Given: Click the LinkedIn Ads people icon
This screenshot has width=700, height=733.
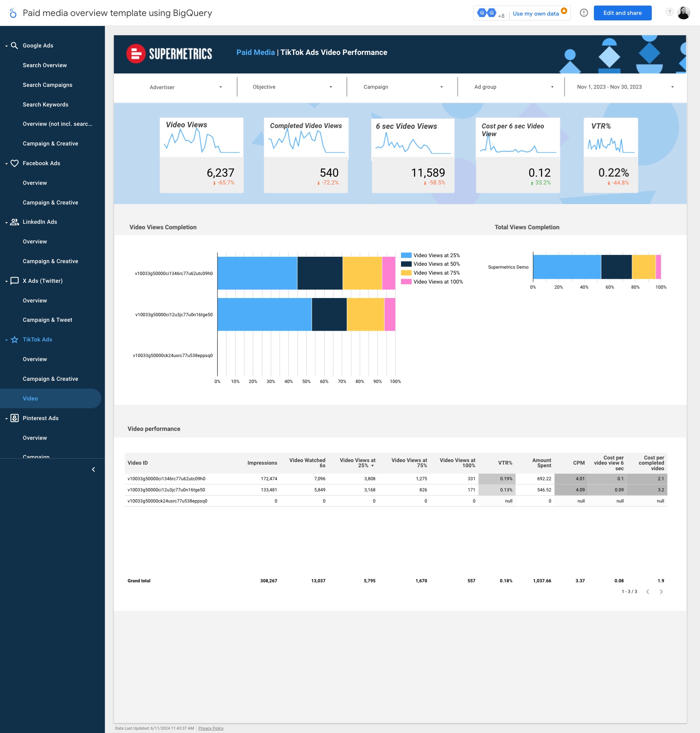Looking at the screenshot, I should click(x=14, y=222).
